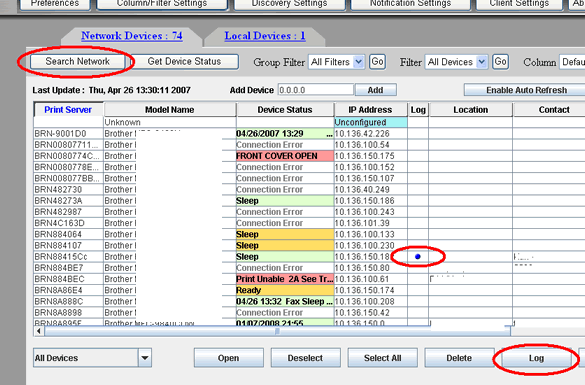Select Local Devices : 1 tab
The image size is (585, 385).
(265, 36)
